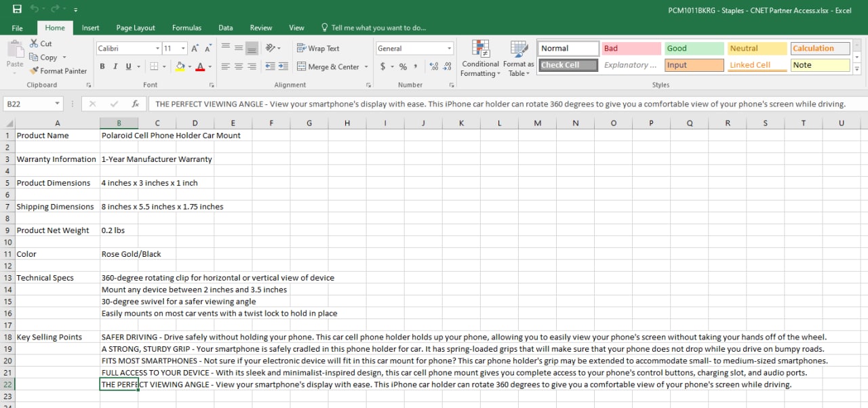The width and height of the screenshot is (868, 408).
Task: Switch to the View tab
Action: pyautogui.click(x=296, y=28)
